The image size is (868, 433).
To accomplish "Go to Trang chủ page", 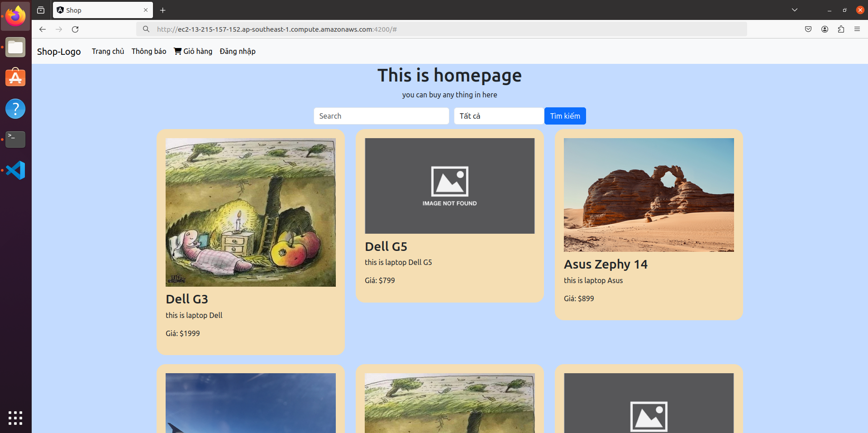I will pos(108,51).
